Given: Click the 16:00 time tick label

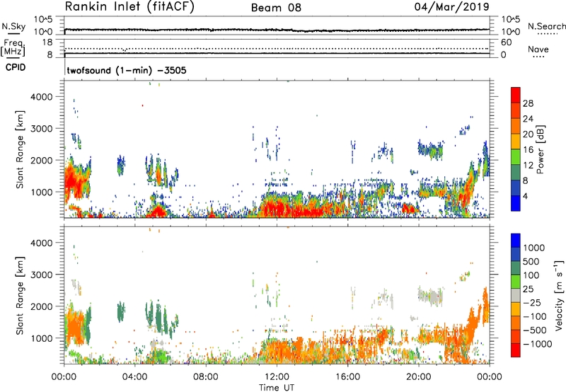Looking at the screenshot, I should [347, 377].
